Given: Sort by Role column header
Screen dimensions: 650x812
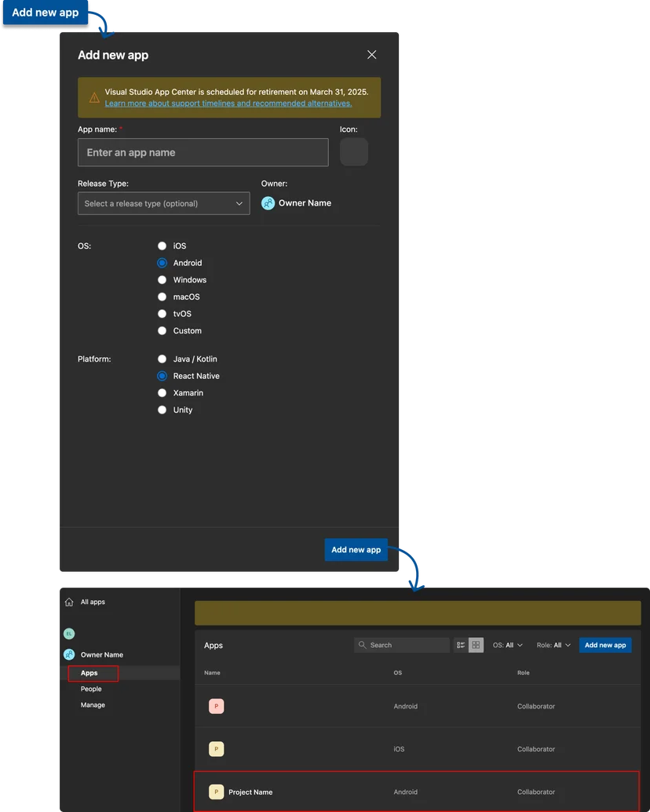Looking at the screenshot, I should click(x=523, y=672).
